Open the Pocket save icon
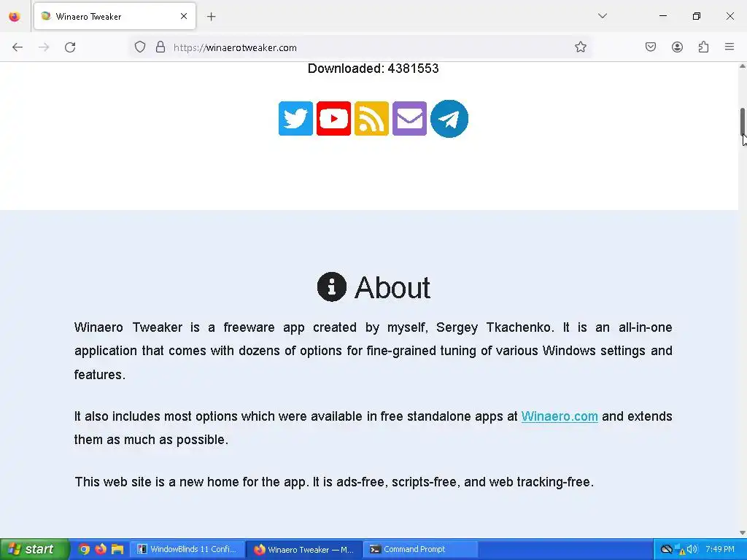 click(x=651, y=47)
